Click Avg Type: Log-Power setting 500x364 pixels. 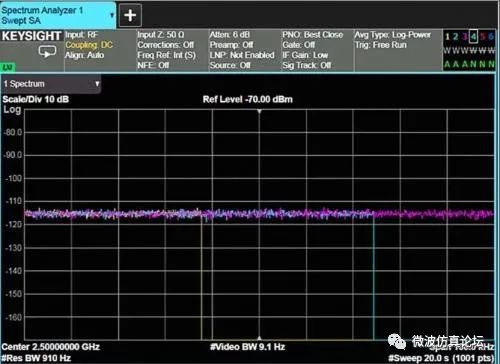click(392, 35)
